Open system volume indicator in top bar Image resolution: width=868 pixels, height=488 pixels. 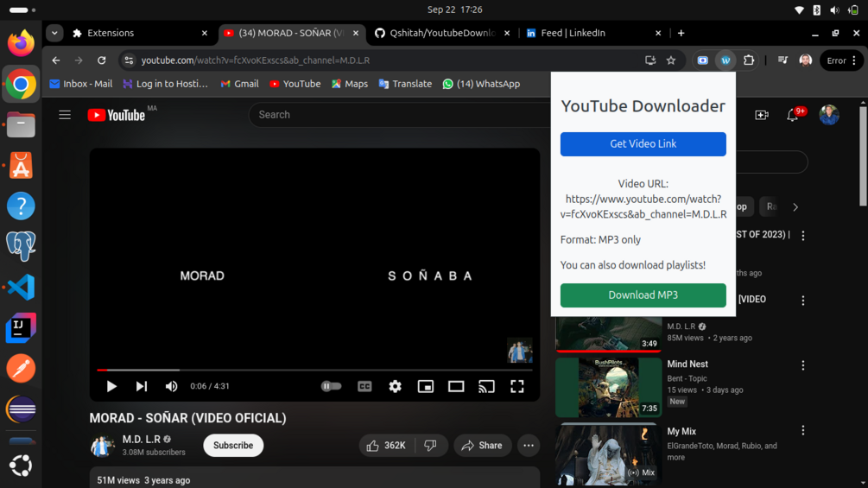coord(834,10)
